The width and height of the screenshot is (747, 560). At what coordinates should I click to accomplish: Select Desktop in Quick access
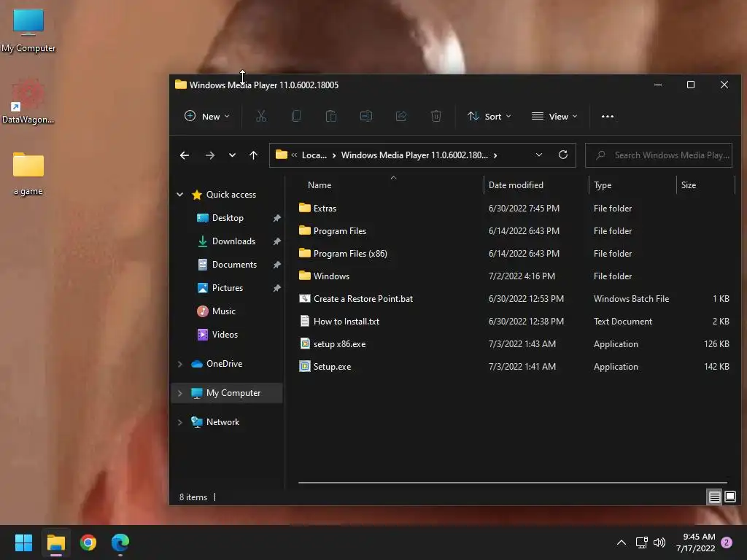[228, 217]
